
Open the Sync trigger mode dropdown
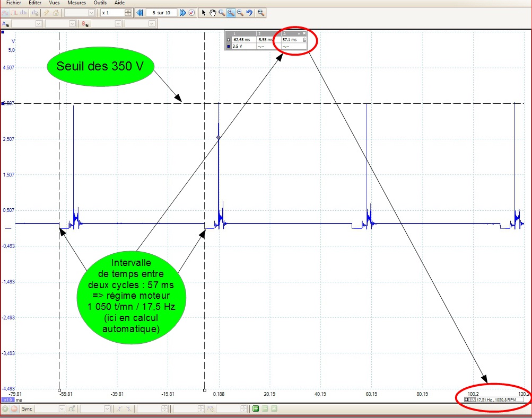point(62,408)
